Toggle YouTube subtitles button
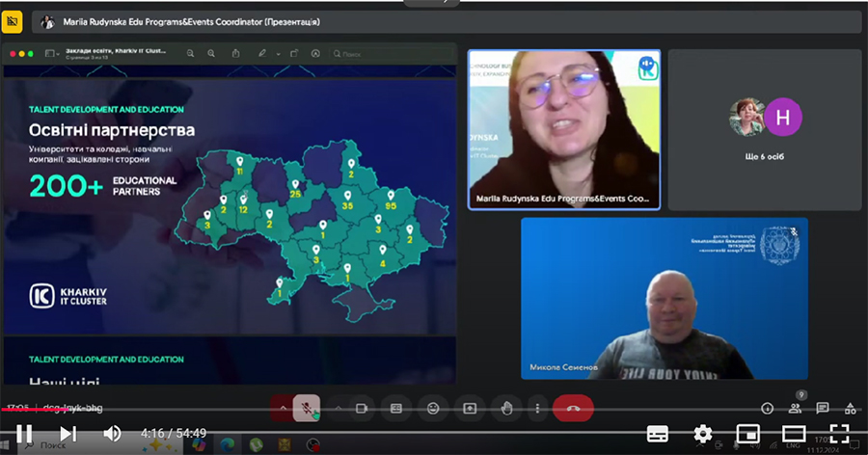The width and height of the screenshot is (868, 455). (657, 434)
